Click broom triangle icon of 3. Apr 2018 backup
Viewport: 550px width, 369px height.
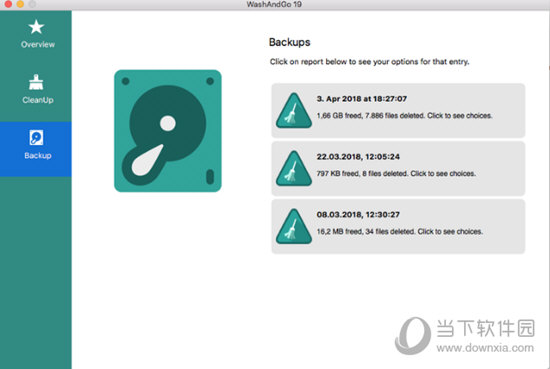[x=294, y=110]
